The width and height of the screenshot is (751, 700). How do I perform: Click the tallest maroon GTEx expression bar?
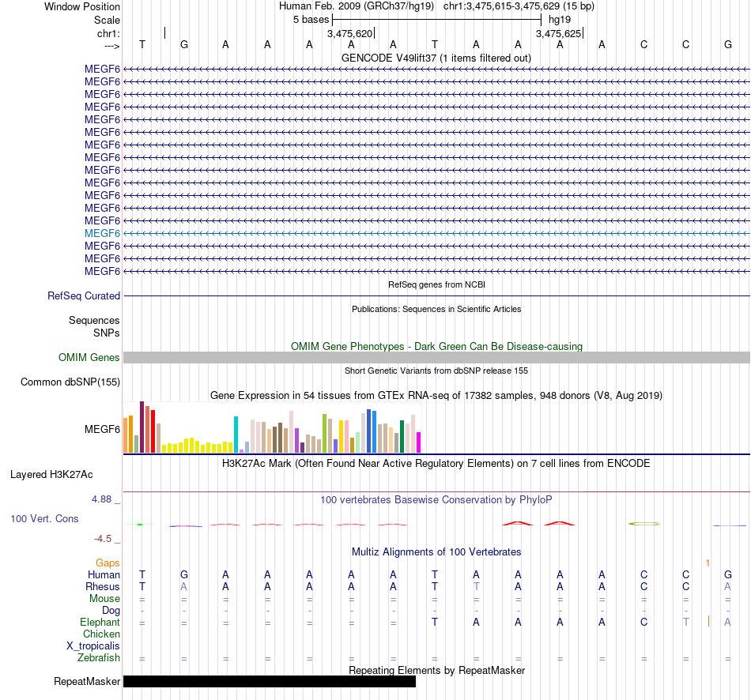pos(142,427)
